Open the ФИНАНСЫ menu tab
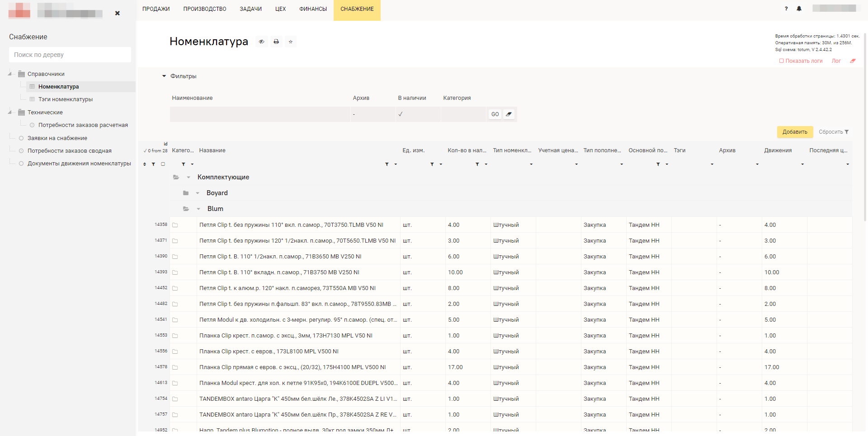This screenshot has width=868, height=436. [x=313, y=9]
